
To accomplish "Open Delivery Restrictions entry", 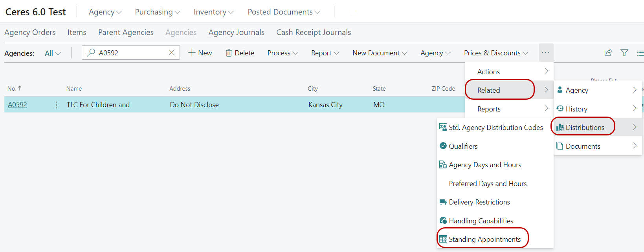I will (x=479, y=202).
